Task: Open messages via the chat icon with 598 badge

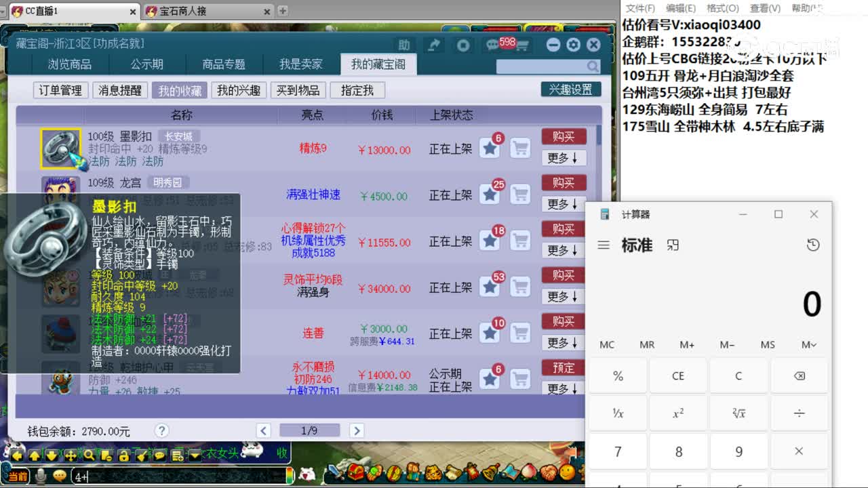Action: point(493,45)
